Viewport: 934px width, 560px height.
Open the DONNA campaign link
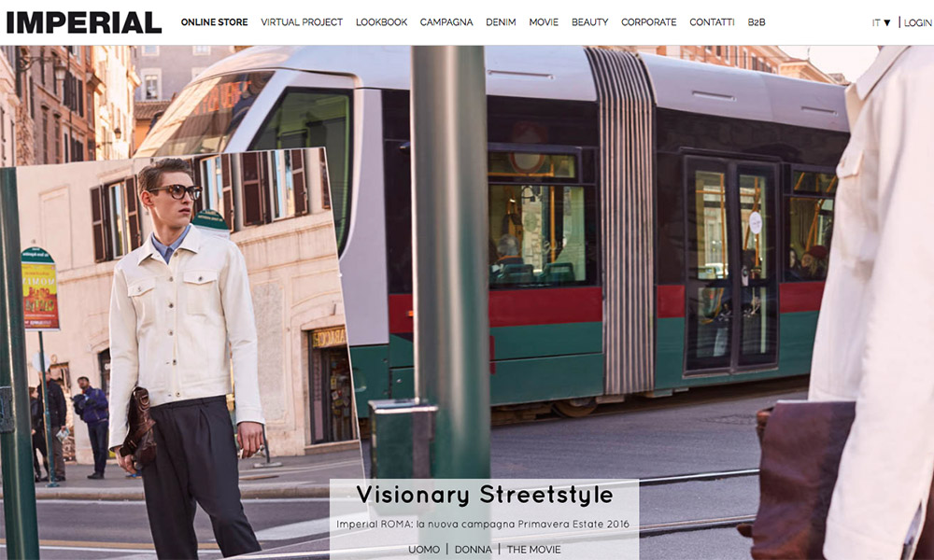[x=474, y=550]
